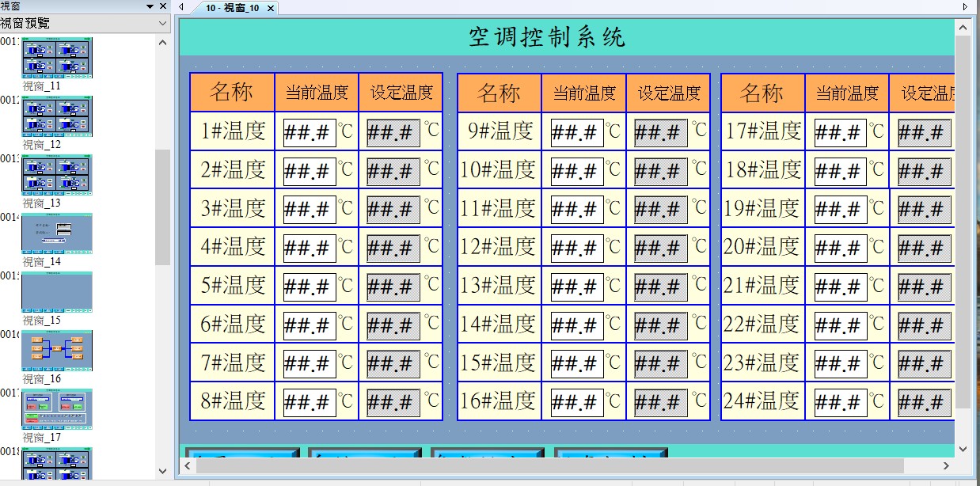
Task: Select the 1#温度 current temperature numeric display
Action: pyautogui.click(x=310, y=132)
